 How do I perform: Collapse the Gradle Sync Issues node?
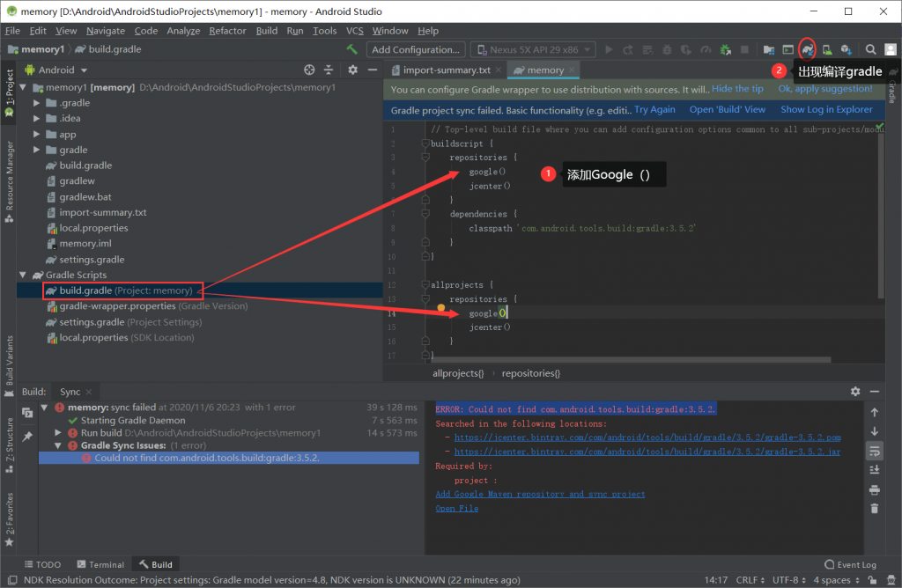(57, 445)
